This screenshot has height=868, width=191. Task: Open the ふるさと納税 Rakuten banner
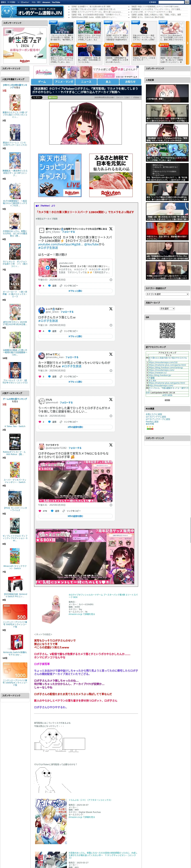pyautogui.click(x=111, y=175)
